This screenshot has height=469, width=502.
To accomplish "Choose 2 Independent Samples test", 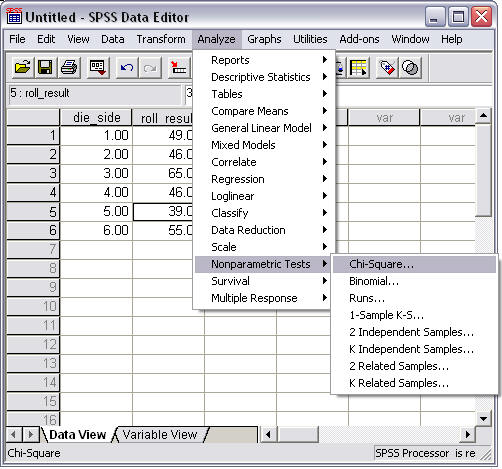I will (414, 332).
